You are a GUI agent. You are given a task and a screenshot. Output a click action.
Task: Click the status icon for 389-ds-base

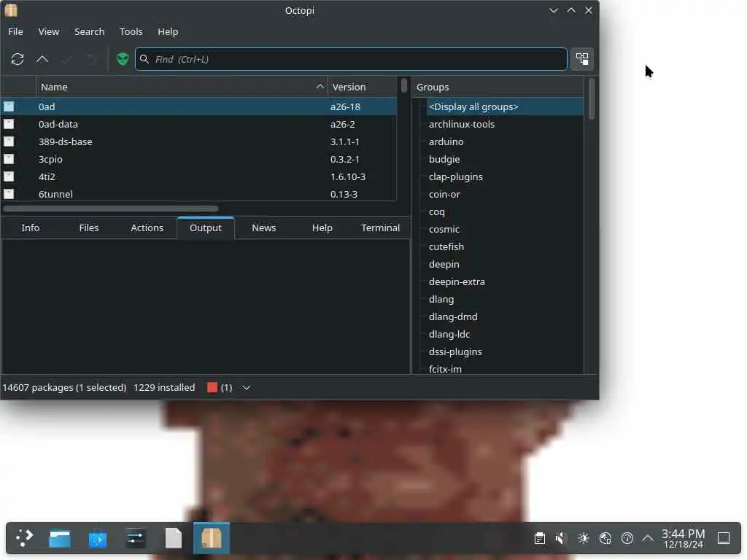[x=9, y=141]
